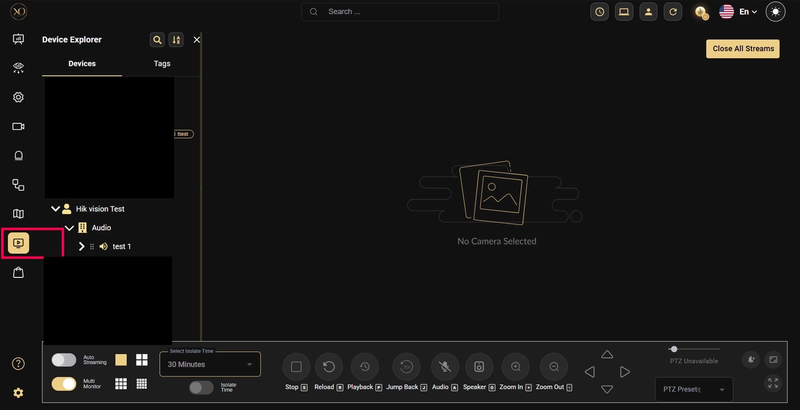Move PTZ right with the right arrow
The image size is (800, 410).
pyautogui.click(x=624, y=372)
